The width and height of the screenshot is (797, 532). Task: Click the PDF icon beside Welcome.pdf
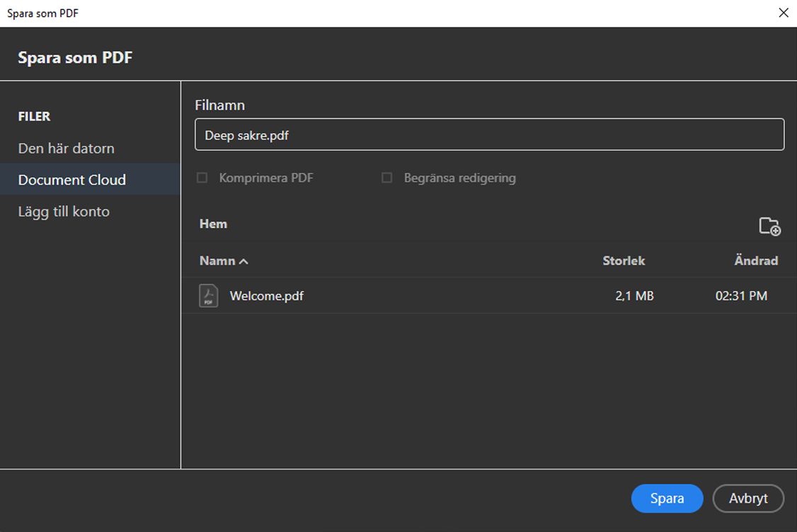pos(208,296)
